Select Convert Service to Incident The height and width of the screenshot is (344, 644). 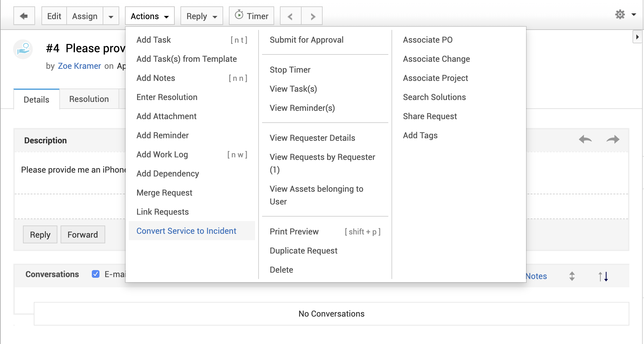tap(186, 231)
